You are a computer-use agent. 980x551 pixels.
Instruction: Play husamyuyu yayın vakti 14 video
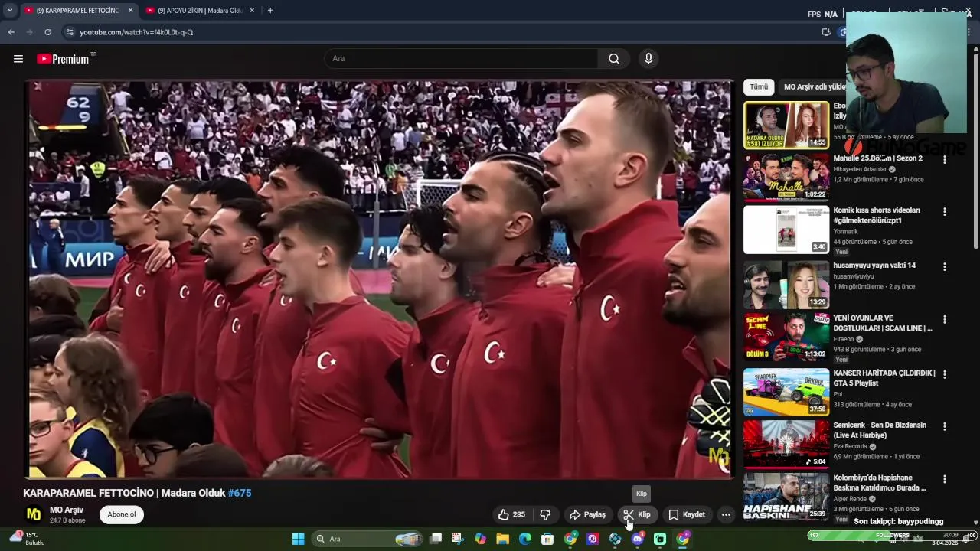786,284
